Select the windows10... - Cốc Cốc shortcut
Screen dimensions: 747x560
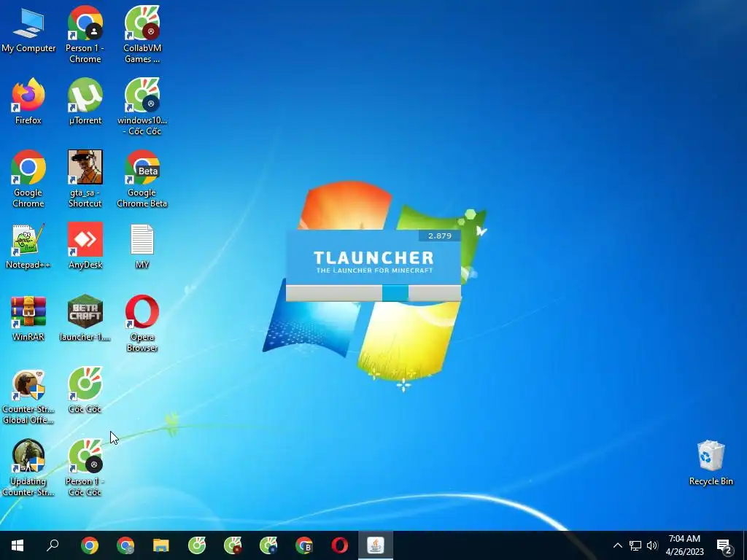coord(142,106)
